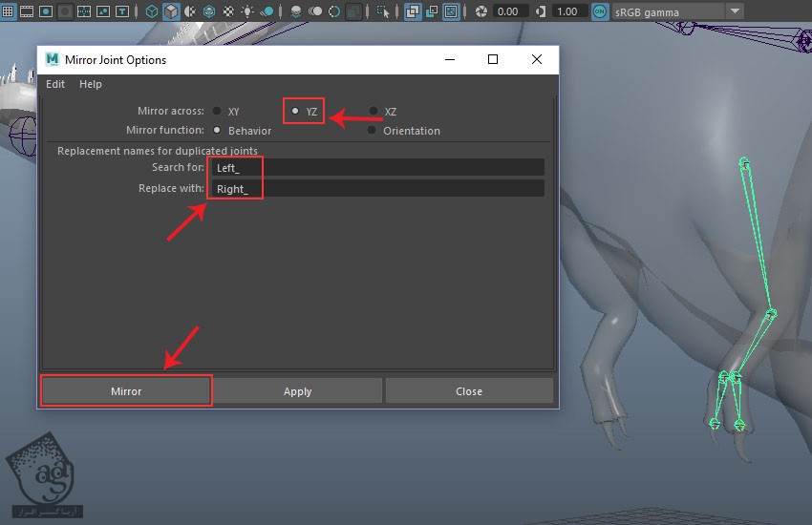Click the Apply button

click(x=297, y=391)
